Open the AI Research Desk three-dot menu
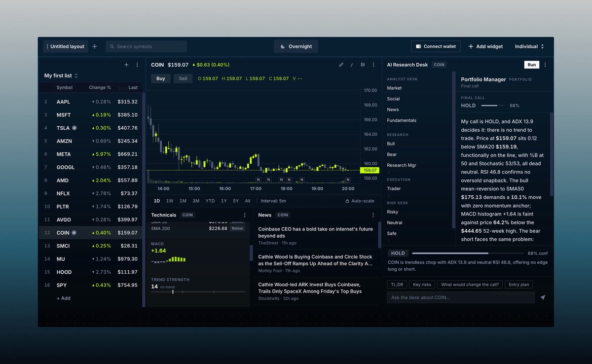 click(545, 65)
